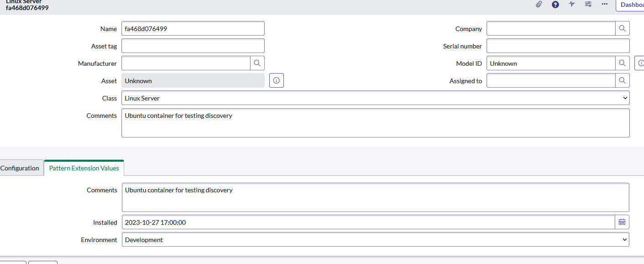The width and height of the screenshot is (644, 264).
Task: Expand the Environment dropdown
Action: [x=375, y=239]
